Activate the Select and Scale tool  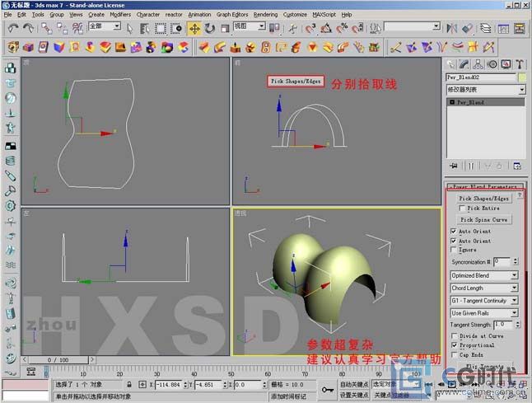pyautogui.click(x=225, y=29)
